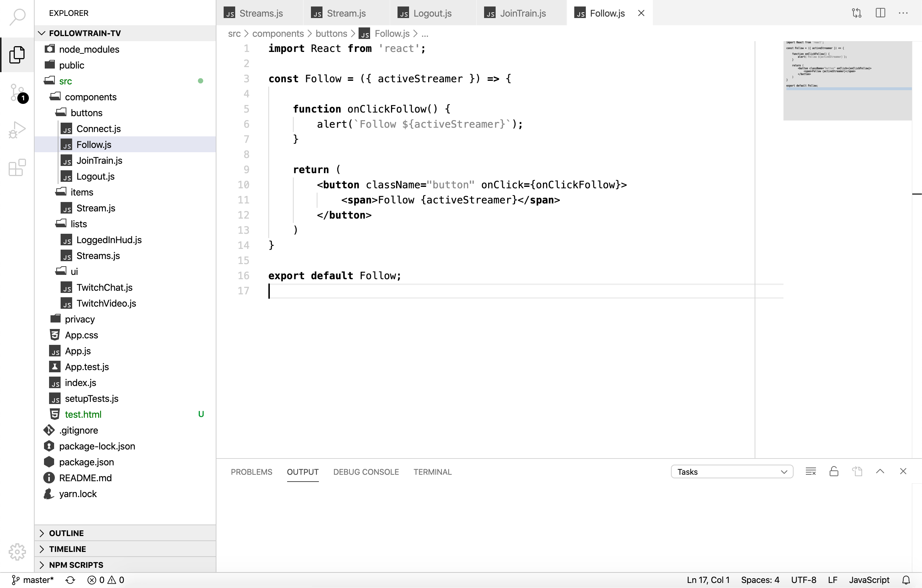Change end of line sequence LF

(833, 580)
